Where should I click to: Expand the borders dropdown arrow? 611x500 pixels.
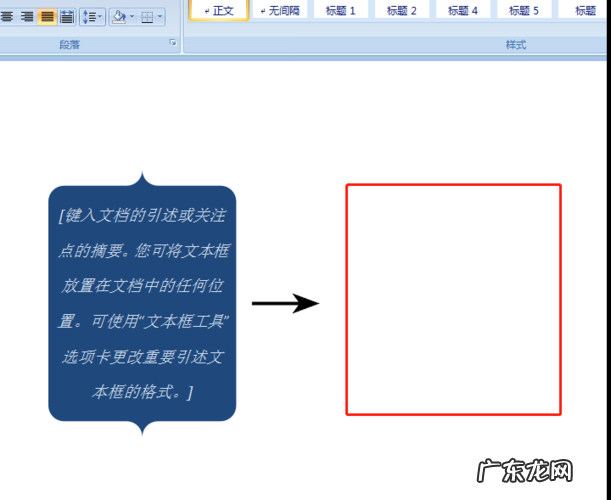(160, 16)
